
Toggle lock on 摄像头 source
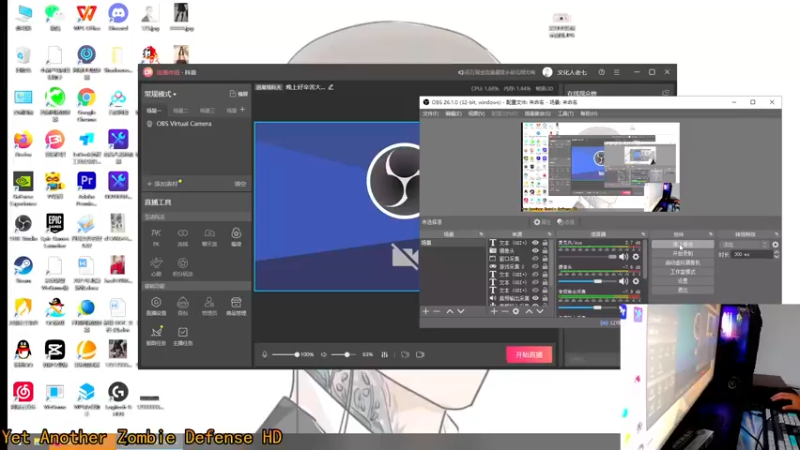coord(545,251)
